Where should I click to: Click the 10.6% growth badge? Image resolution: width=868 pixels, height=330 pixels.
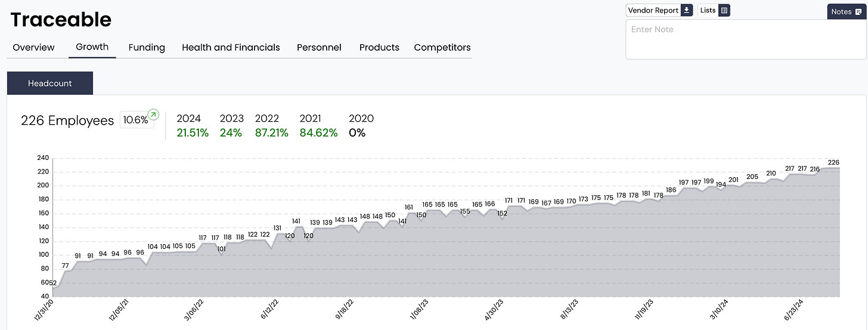tap(135, 120)
